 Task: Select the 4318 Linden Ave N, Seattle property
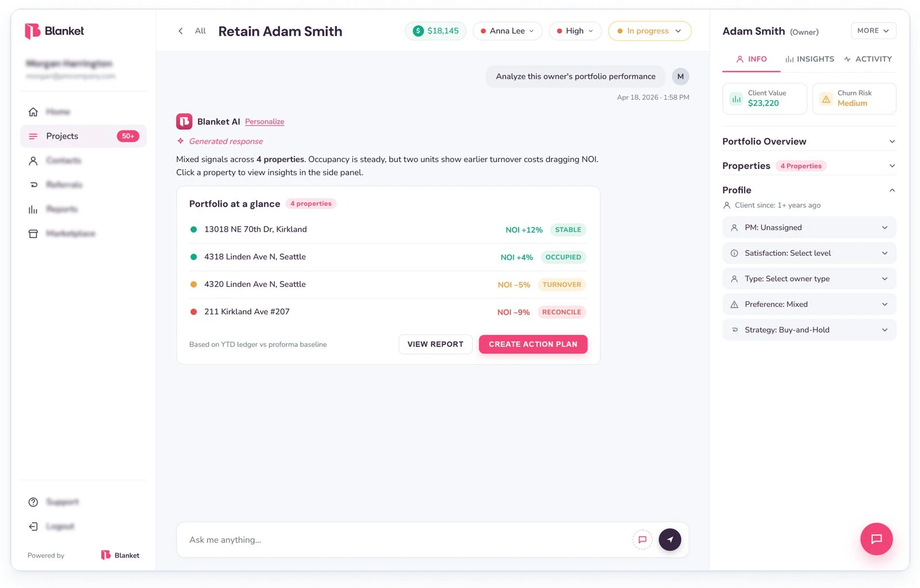click(388, 257)
